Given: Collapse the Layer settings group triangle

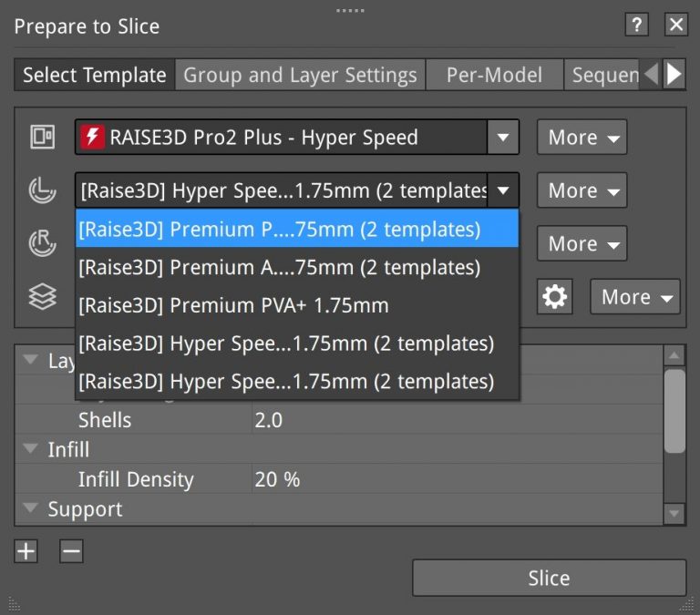Looking at the screenshot, I should tap(30, 359).
